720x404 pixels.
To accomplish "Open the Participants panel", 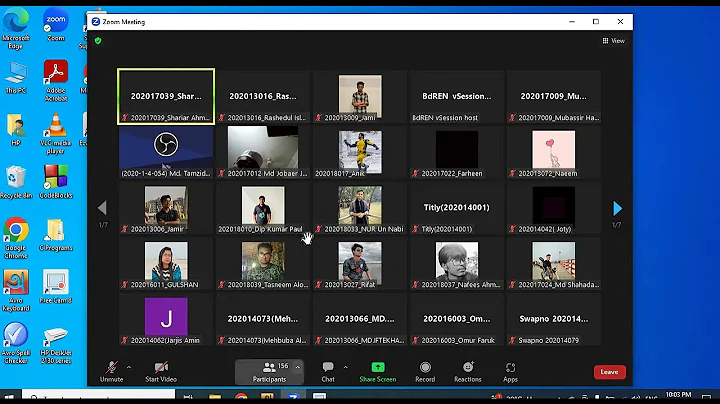I will 269,371.
